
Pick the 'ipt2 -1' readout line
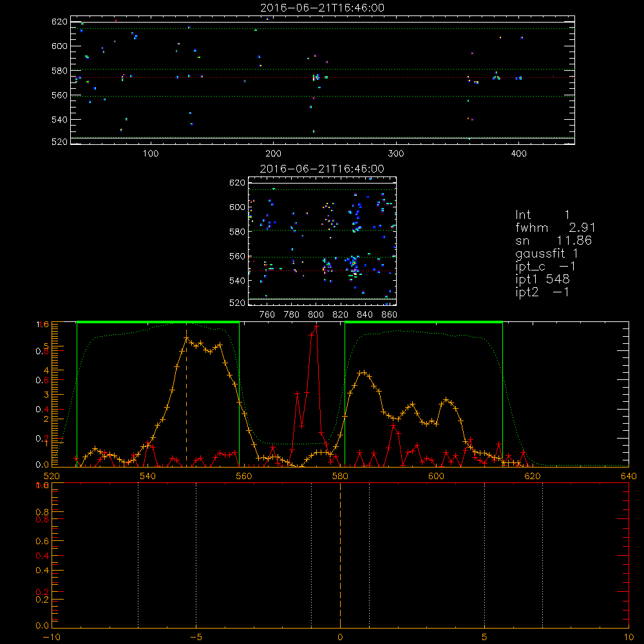pyautogui.click(x=542, y=292)
